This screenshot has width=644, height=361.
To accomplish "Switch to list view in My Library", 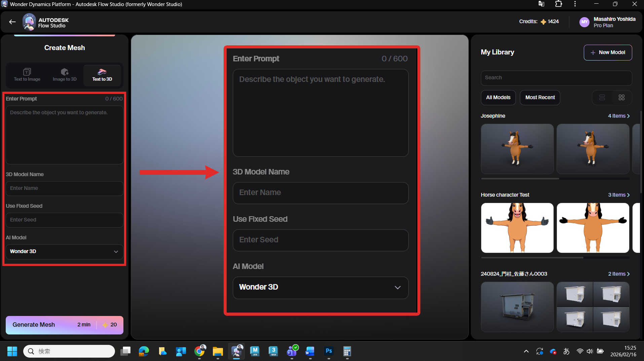I will tap(602, 97).
